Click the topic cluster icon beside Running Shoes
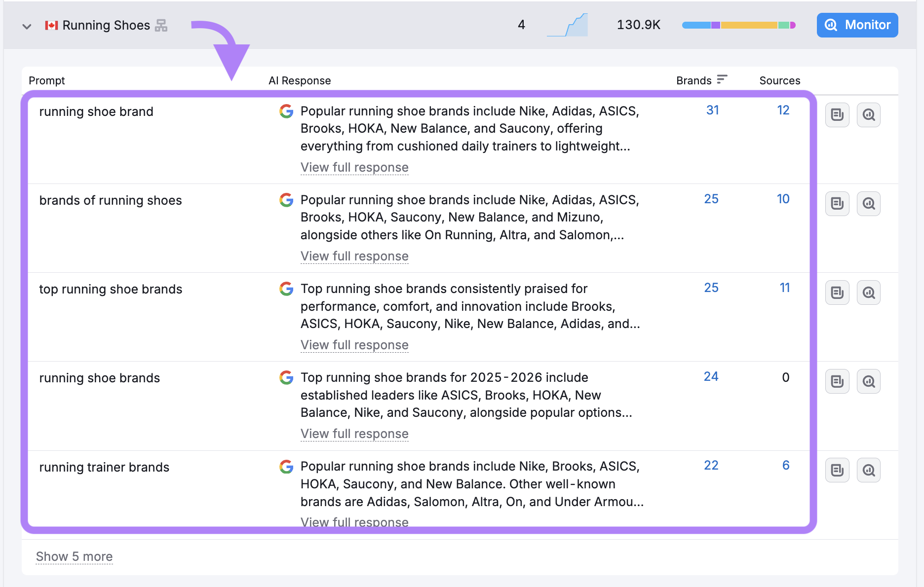The width and height of the screenshot is (924, 587). [161, 25]
